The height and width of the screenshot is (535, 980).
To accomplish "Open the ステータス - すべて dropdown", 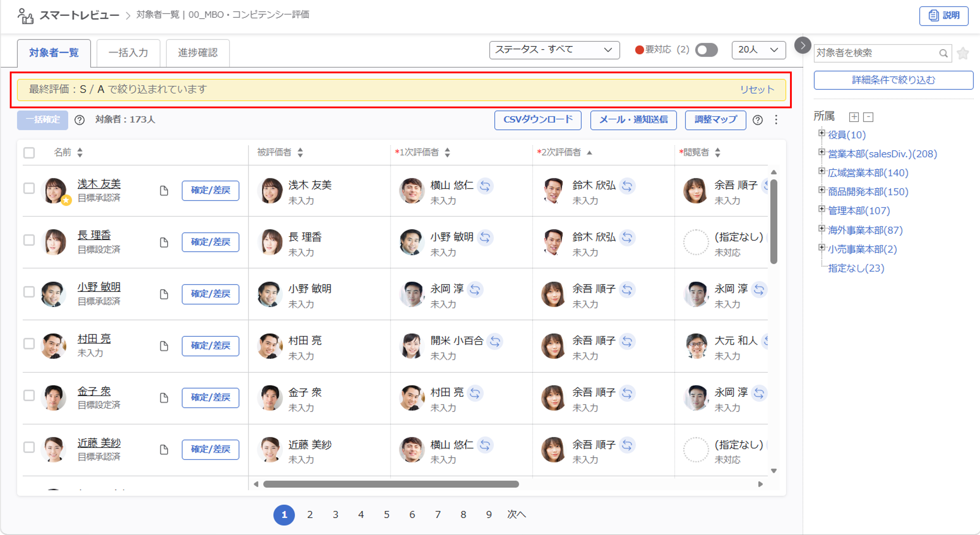I will pyautogui.click(x=554, y=50).
